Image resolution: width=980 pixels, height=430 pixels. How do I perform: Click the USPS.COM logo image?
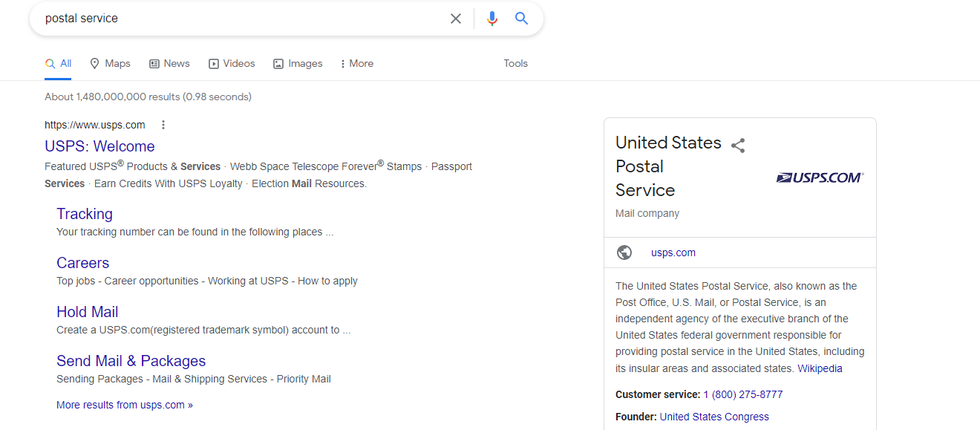(820, 177)
